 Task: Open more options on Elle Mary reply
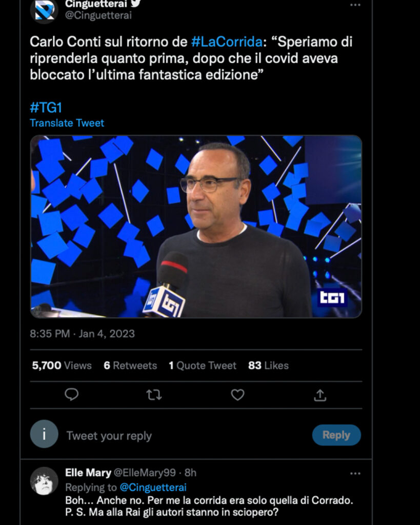[355, 473]
